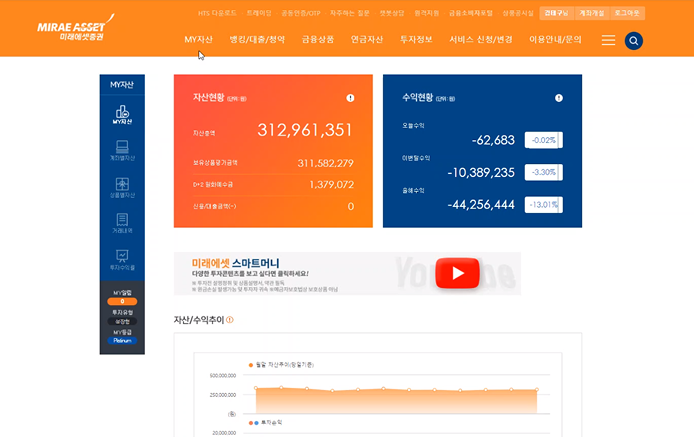Image resolution: width=694 pixels, height=437 pixels.
Task: Open 거래내역 in the sidebar
Action: click(x=122, y=223)
